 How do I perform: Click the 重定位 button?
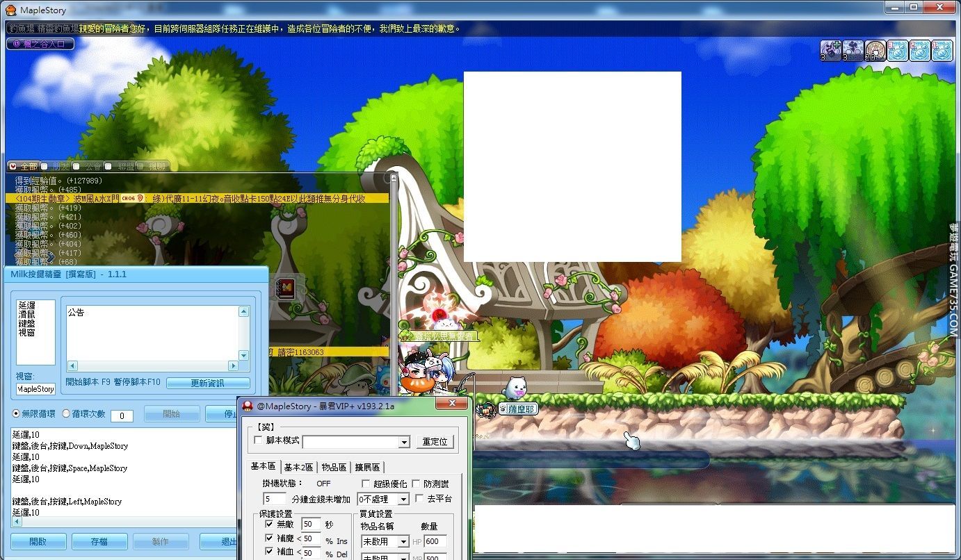[436, 442]
